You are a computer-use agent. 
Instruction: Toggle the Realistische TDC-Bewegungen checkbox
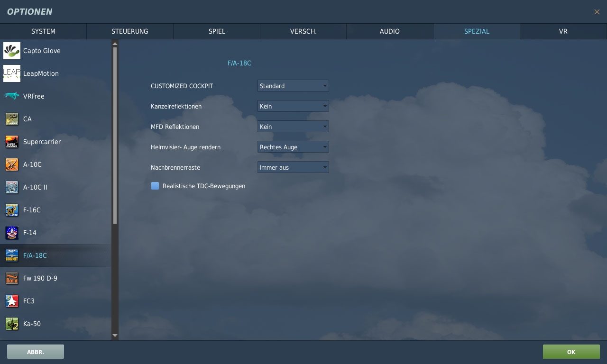click(155, 186)
